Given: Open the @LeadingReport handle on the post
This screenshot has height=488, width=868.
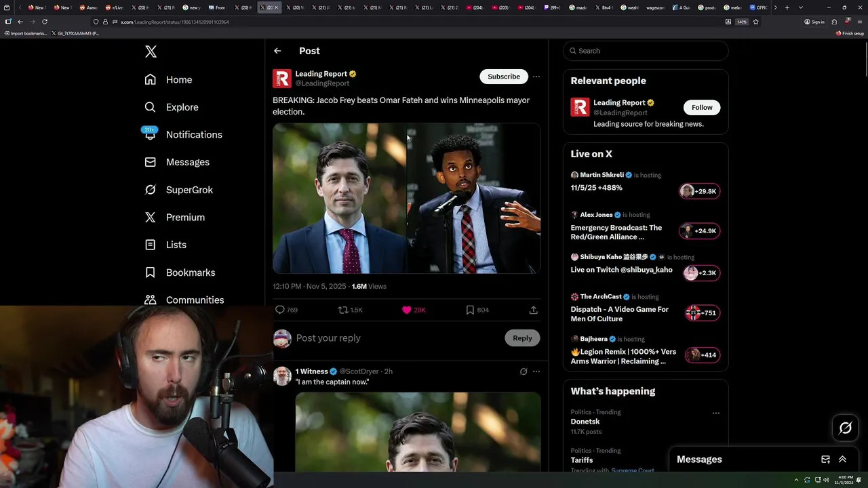Looking at the screenshot, I should (322, 83).
